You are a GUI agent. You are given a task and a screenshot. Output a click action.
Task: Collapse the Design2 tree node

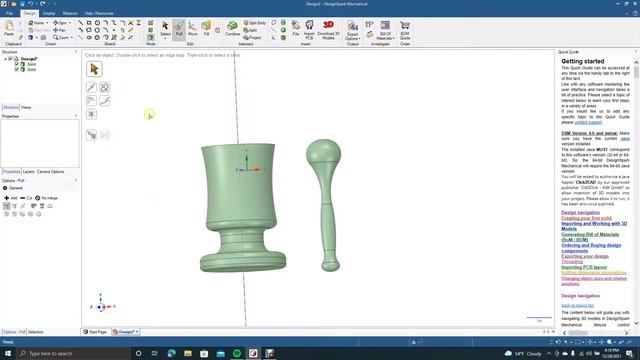pyautogui.click(x=5, y=59)
